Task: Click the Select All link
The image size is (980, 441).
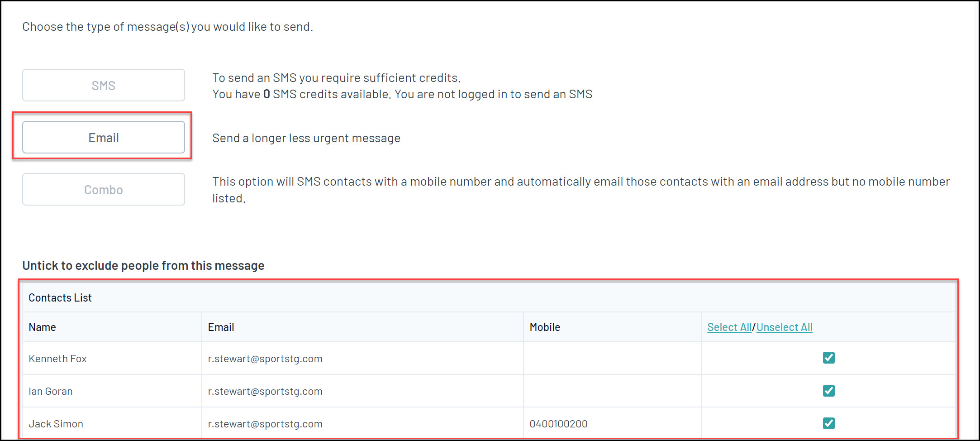Action: click(x=729, y=327)
